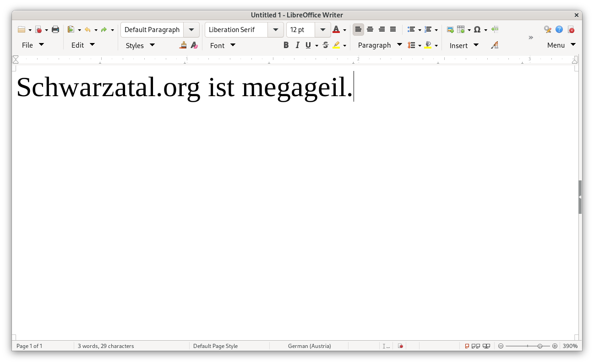Viewport: 594px width, 364px height.
Task: Insert a table using the grid icon
Action: coord(461,30)
